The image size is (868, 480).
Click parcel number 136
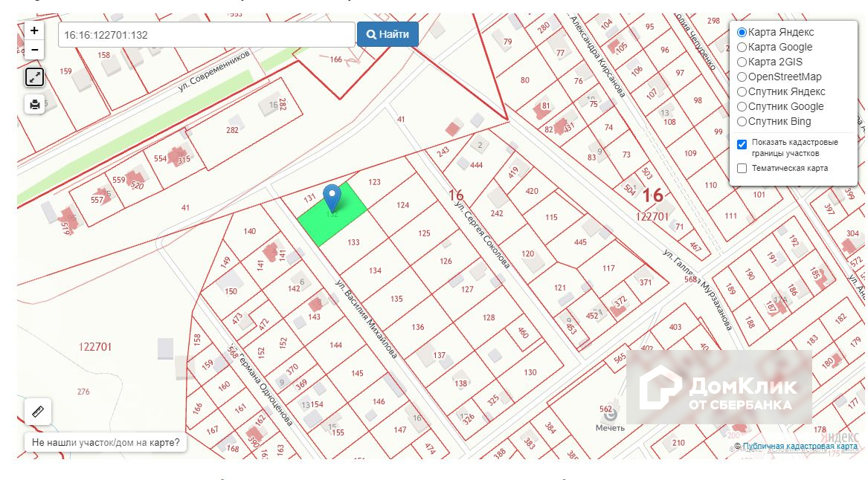[418, 328]
